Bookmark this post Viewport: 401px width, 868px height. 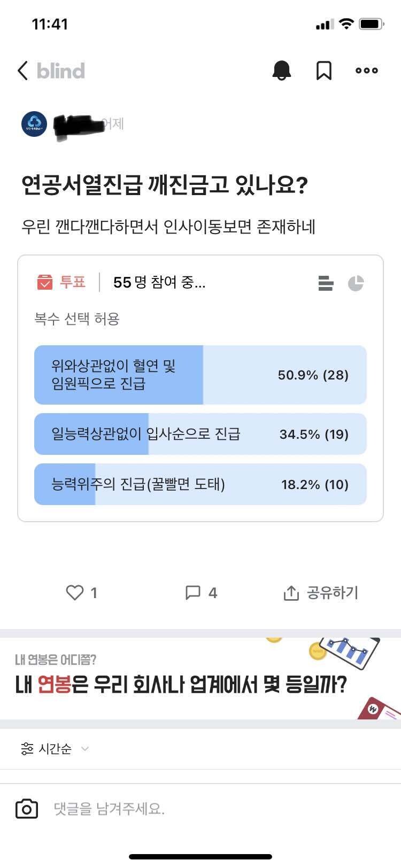tap(325, 71)
